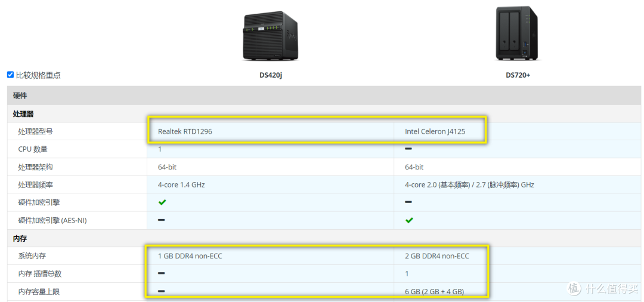Collapse the 内存 subsection header

(x=20, y=238)
